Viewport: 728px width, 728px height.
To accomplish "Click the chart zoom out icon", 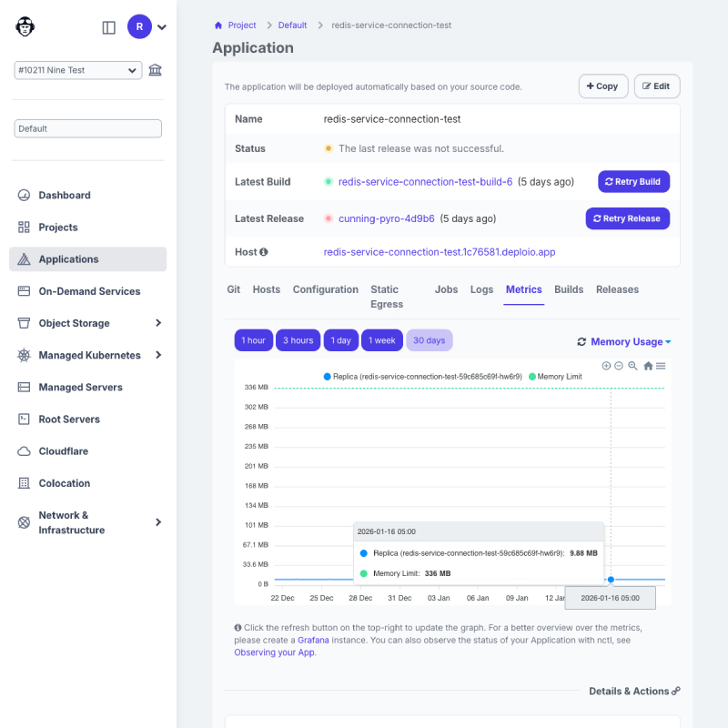I will pyautogui.click(x=619, y=366).
